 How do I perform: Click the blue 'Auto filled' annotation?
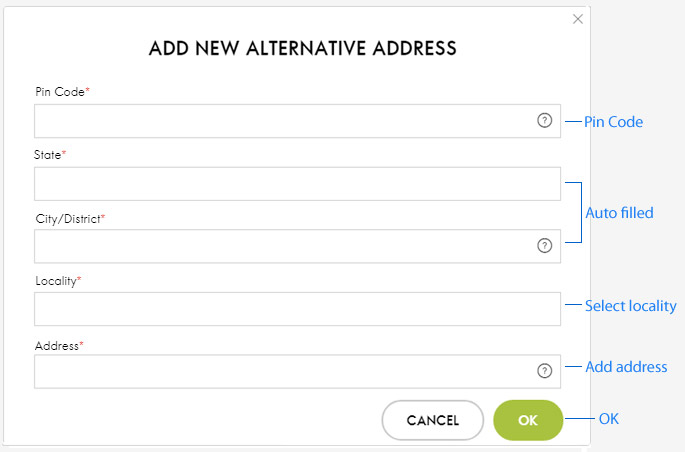point(619,213)
